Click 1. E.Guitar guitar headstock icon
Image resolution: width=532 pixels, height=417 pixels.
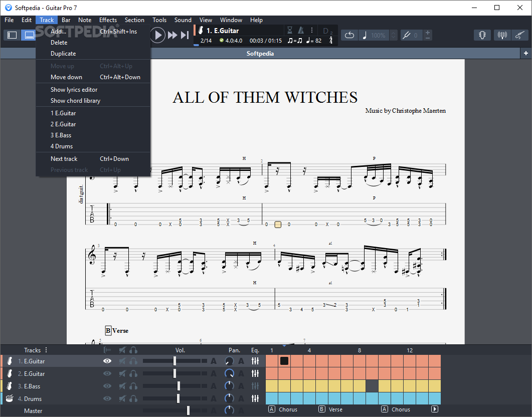[10, 361]
